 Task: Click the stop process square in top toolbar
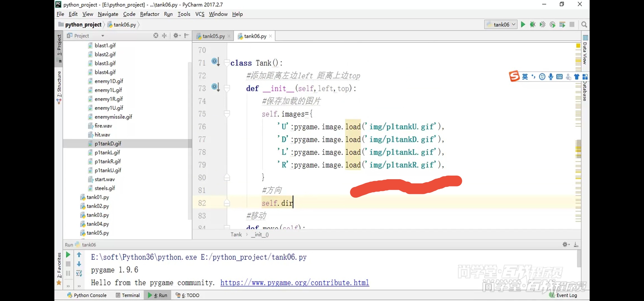[x=572, y=25]
